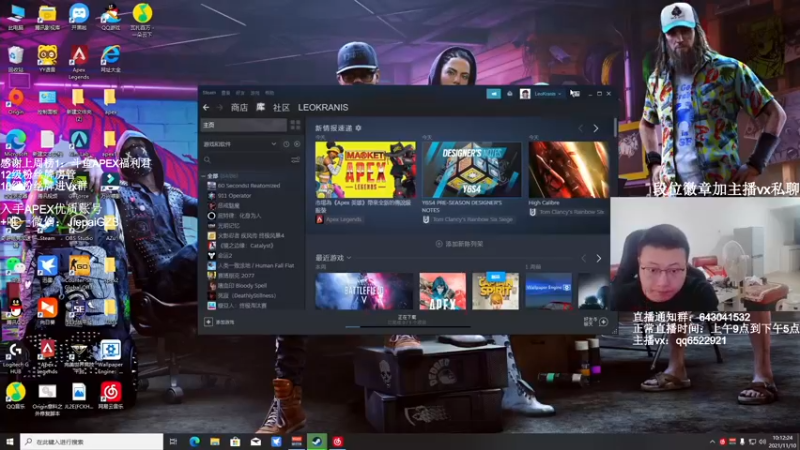This screenshot has height=450, width=800.
Task: Click Apex Legends link under news card
Action: (x=343, y=219)
